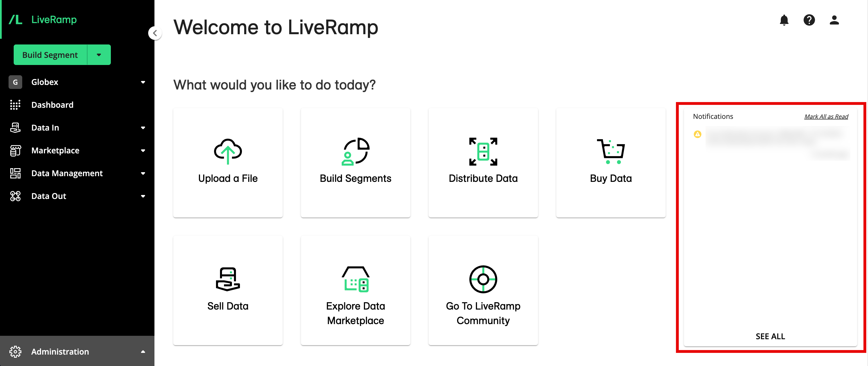The image size is (868, 366).
Task: Open the notifications bell icon
Action: pos(784,20)
